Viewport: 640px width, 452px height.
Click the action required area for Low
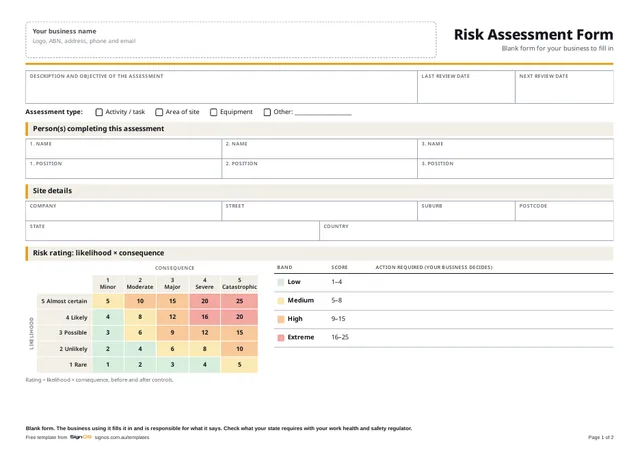click(494, 283)
